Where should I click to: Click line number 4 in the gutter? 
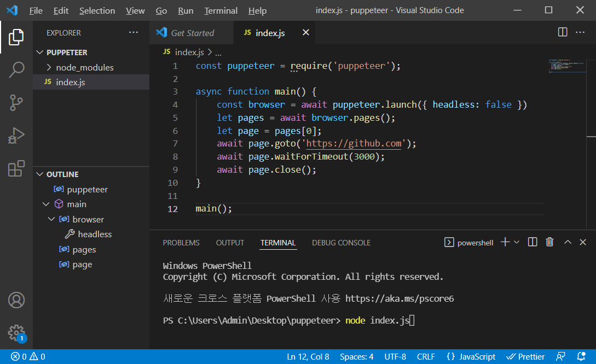[175, 105]
